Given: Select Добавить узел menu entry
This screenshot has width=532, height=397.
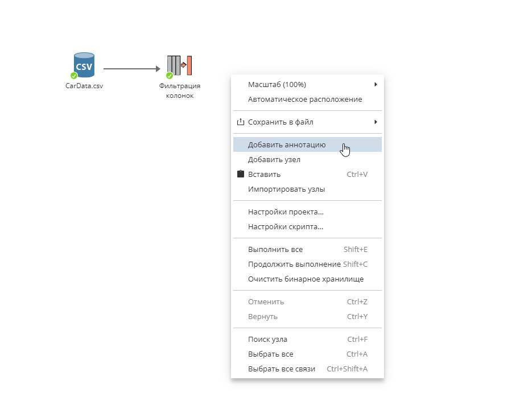Looking at the screenshot, I should click(274, 160).
